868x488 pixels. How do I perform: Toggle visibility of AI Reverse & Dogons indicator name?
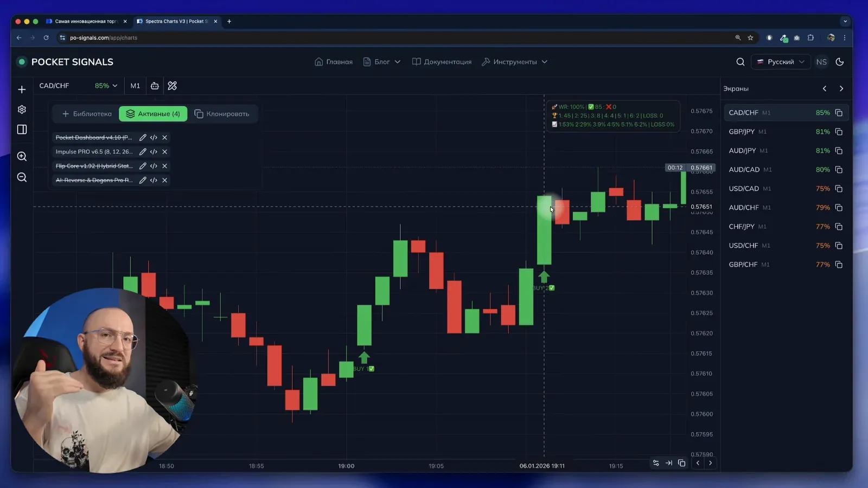[94, 180]
